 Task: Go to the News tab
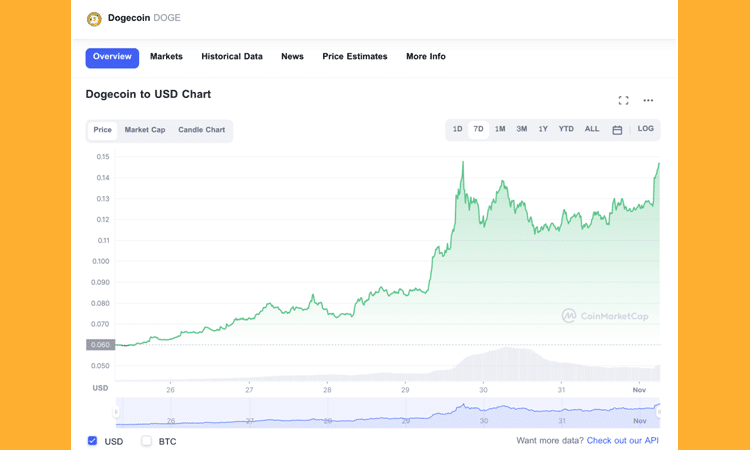[292, 56]
